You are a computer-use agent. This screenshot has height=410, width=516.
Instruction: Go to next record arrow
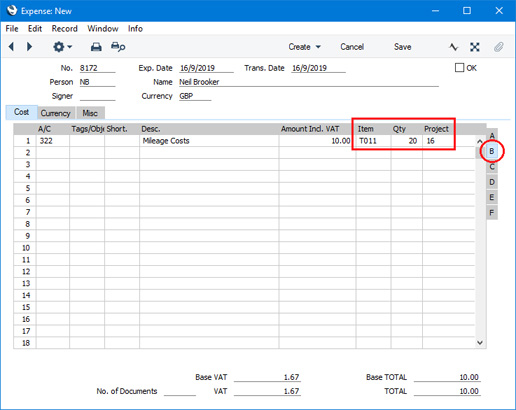coord(29,47)
